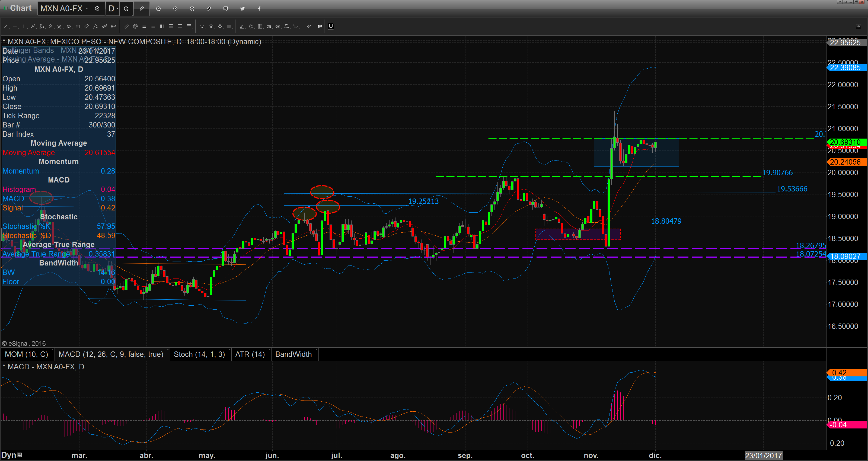Select the MOB study tool

tap(269, 26)
